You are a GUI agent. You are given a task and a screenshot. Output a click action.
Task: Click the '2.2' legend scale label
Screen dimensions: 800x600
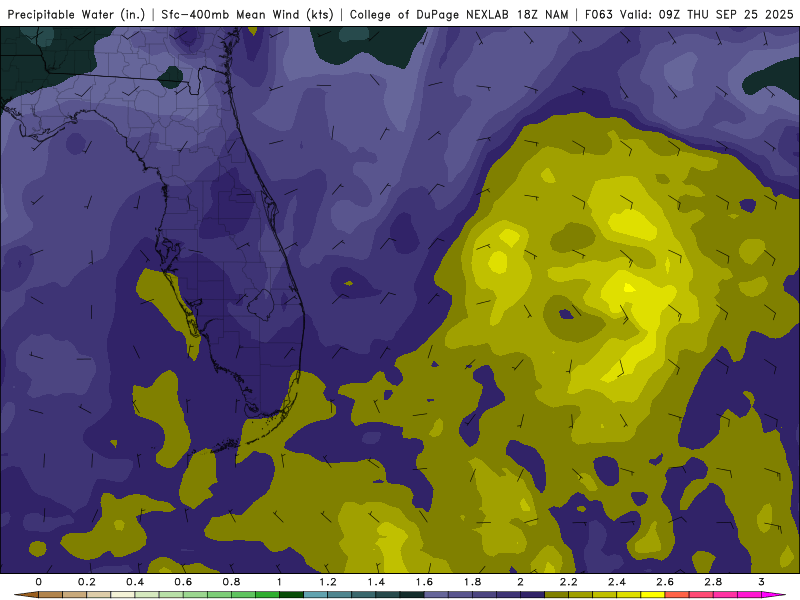(x=569, y=582)
